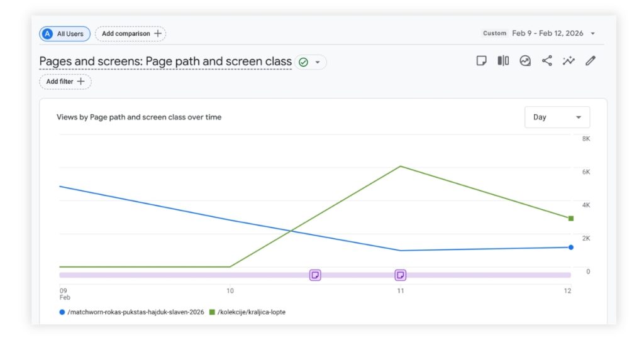Open the circular Insights chart icon
The width and height of the screenshot is (644, 338).
(525, 61)
